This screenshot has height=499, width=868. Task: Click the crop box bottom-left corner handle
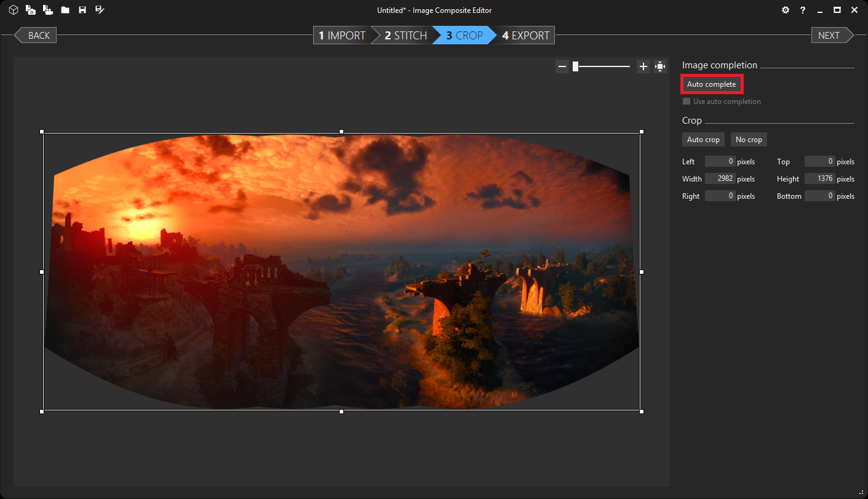tap(42, 411)
